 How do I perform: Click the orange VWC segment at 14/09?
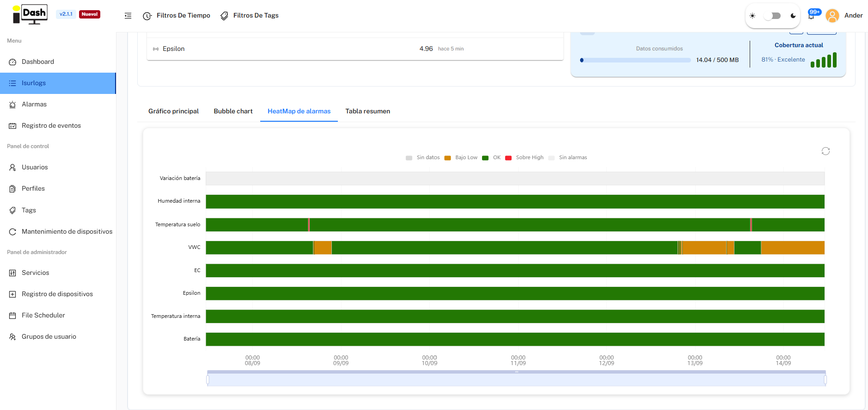coord(793,248)
